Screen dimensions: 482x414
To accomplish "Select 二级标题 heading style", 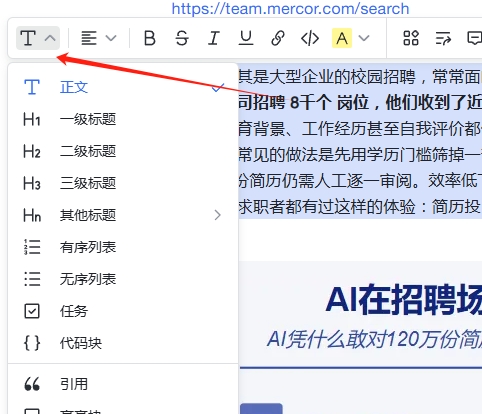I will tap(123, 151).
